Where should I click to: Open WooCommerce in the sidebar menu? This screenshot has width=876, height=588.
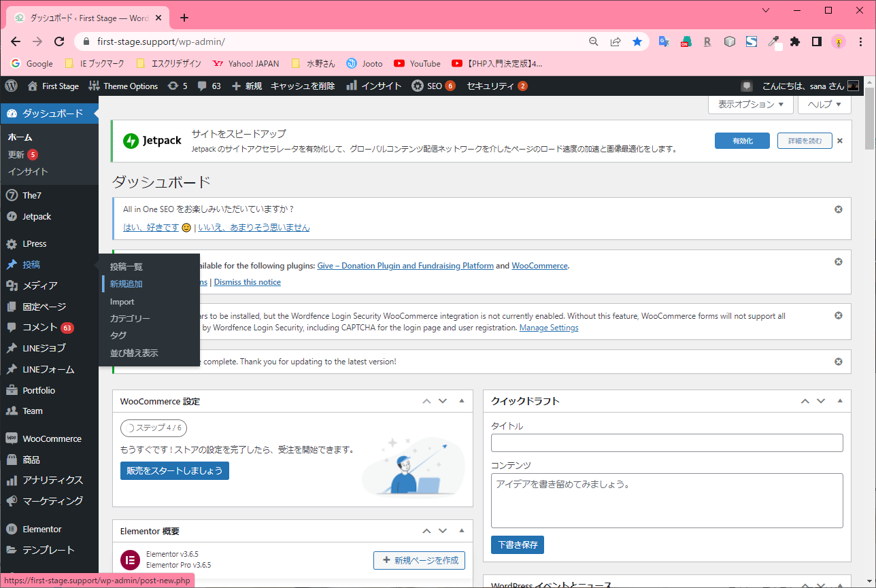51,438
